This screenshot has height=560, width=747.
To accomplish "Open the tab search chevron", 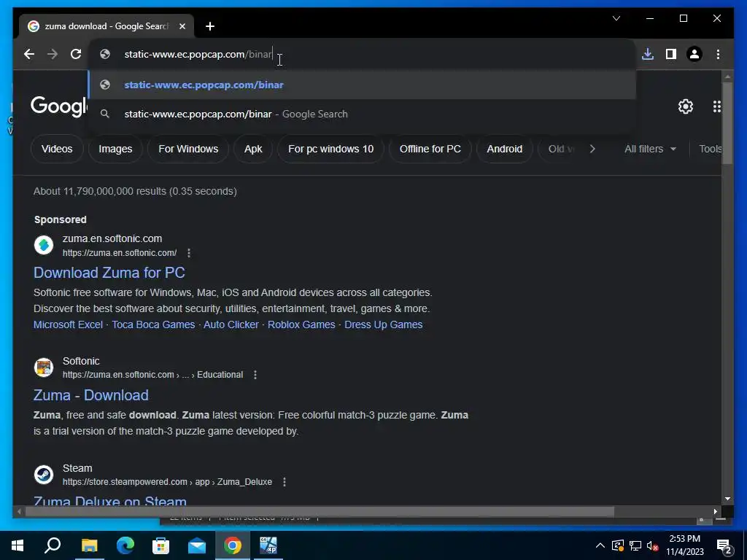I will pos(616,18).
